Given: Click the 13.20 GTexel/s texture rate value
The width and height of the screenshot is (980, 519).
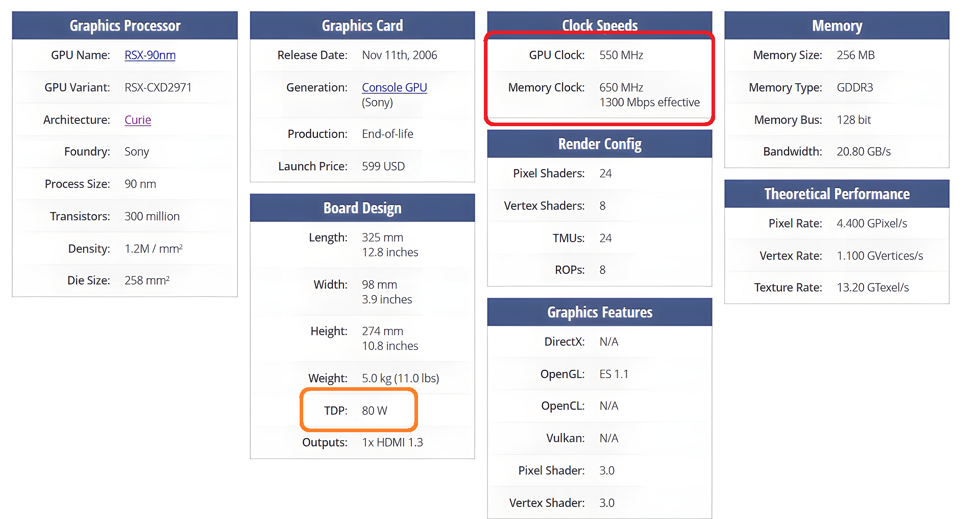Looking at the screenshot, I should pos(873,288).
